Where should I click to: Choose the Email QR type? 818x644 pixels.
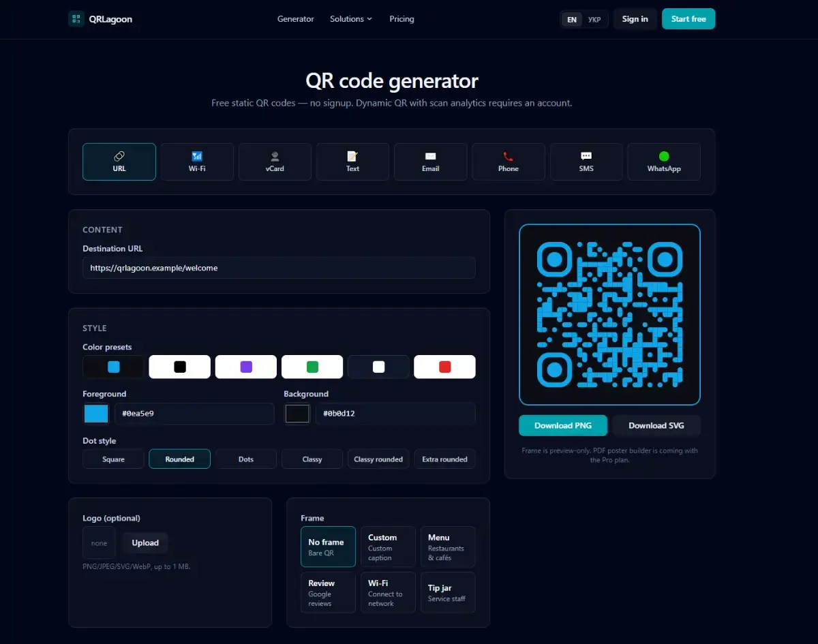[x=431, y=162]
